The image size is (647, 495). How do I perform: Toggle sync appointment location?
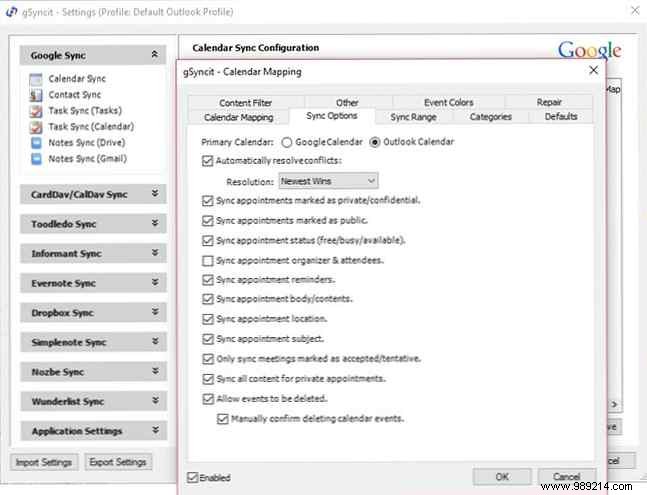[x=208, y=319]
